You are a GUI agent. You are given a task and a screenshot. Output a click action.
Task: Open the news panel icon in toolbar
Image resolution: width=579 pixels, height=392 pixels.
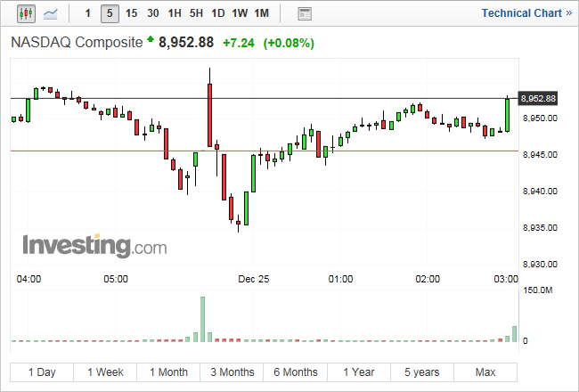(x=305, y=14)
